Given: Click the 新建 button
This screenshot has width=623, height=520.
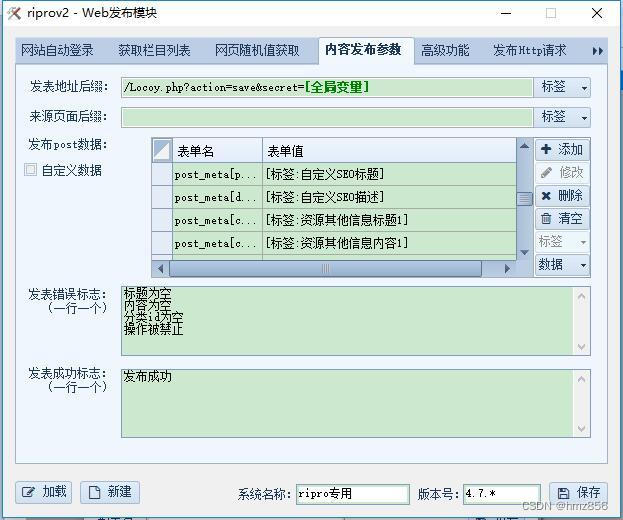Looking at the screenshot, I should tap(110, 492).
